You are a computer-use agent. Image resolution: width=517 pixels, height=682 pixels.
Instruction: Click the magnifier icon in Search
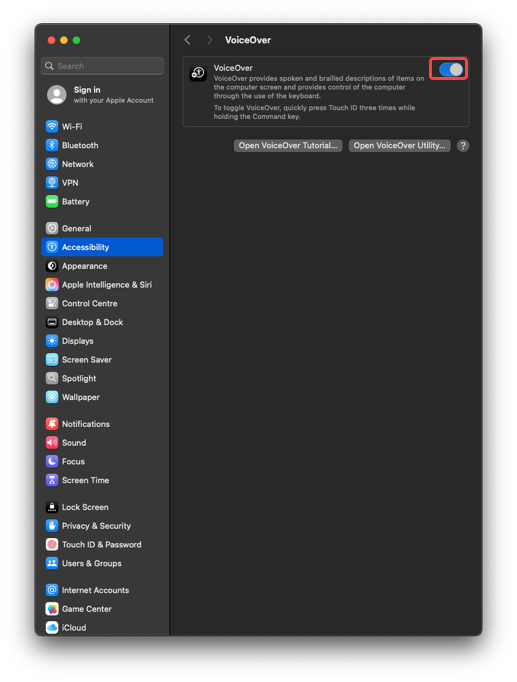(50, 66)
